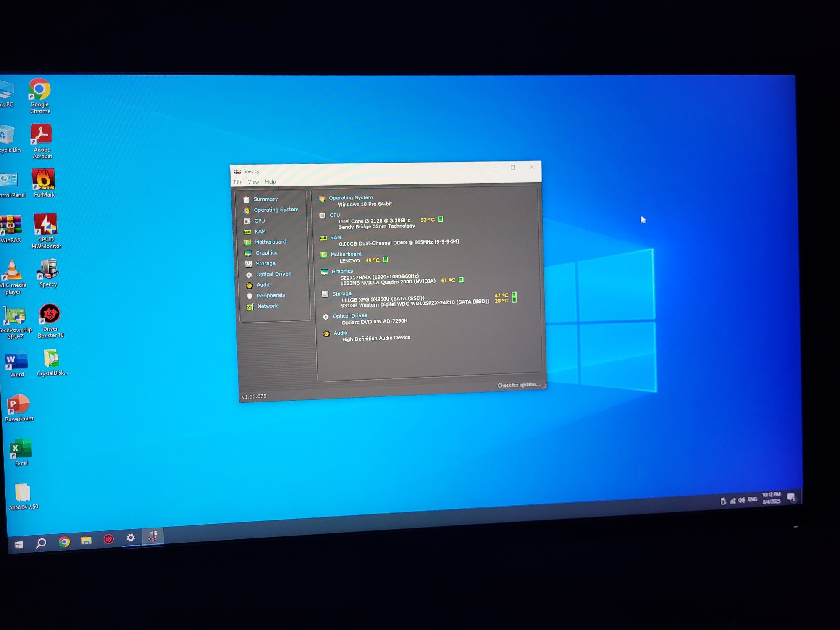Click the text High Definition Audio Device
840x630 pixels.
point(376,339)
